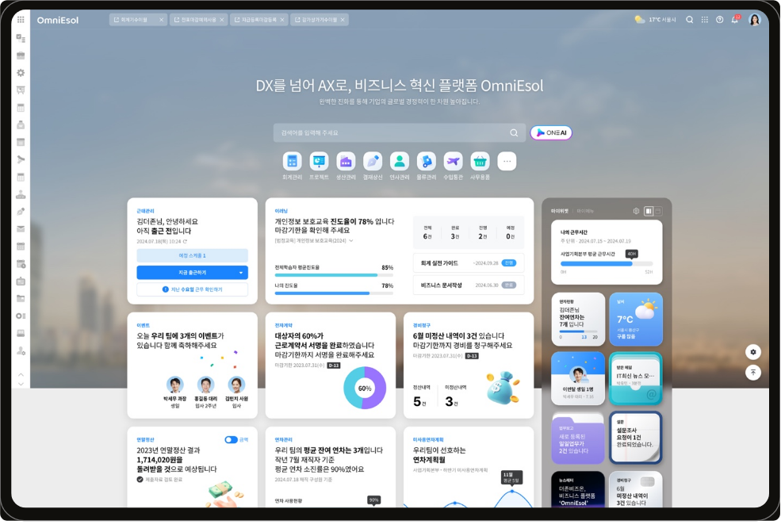
Task: Open the notification bell with red badge
Action: [x=735, y=20]
